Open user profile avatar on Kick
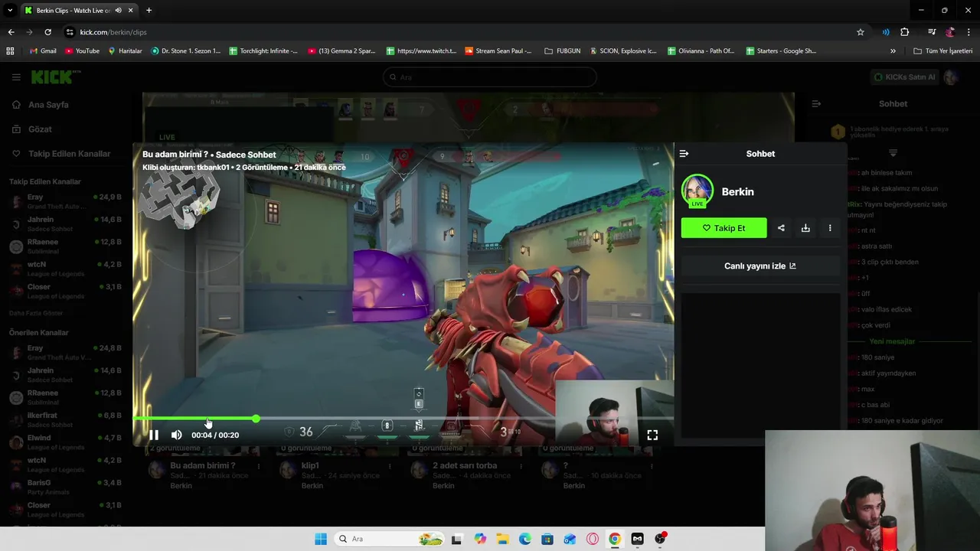The width and height of the screenshot is (980, 551). [x=951, y=77]
